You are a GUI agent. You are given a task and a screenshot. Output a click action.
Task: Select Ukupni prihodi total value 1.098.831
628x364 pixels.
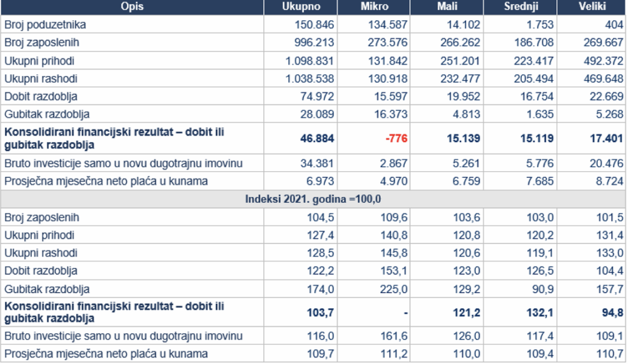pyautogui.click(x=308, y=61)
